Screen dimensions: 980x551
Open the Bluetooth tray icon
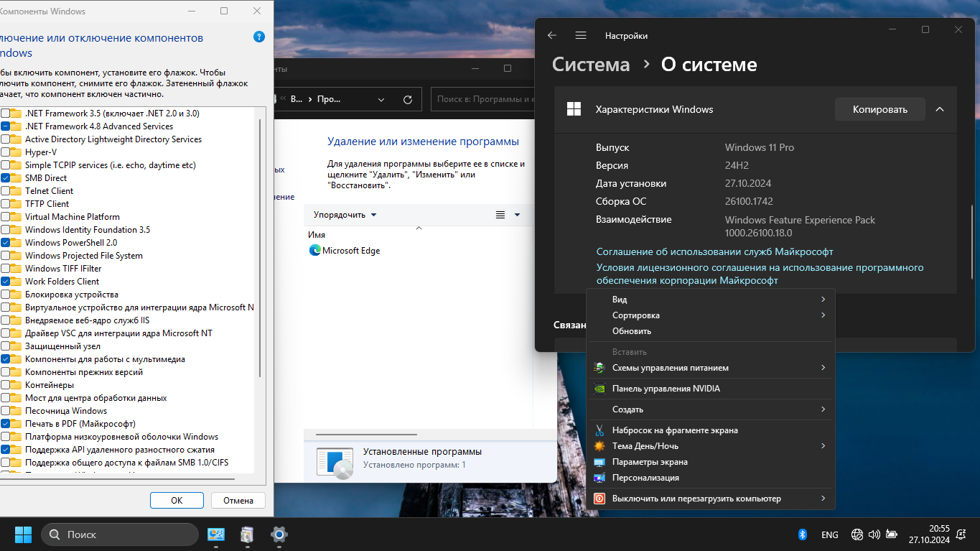[803, 534]
